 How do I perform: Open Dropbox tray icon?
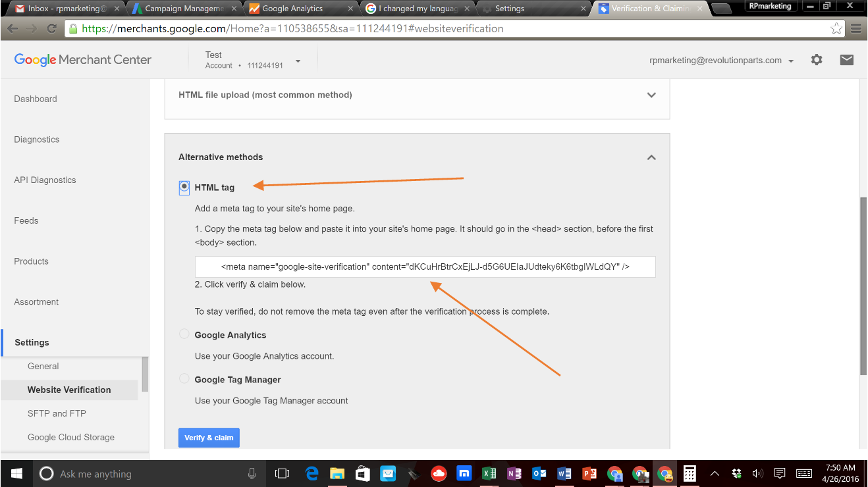click(736, 473)
